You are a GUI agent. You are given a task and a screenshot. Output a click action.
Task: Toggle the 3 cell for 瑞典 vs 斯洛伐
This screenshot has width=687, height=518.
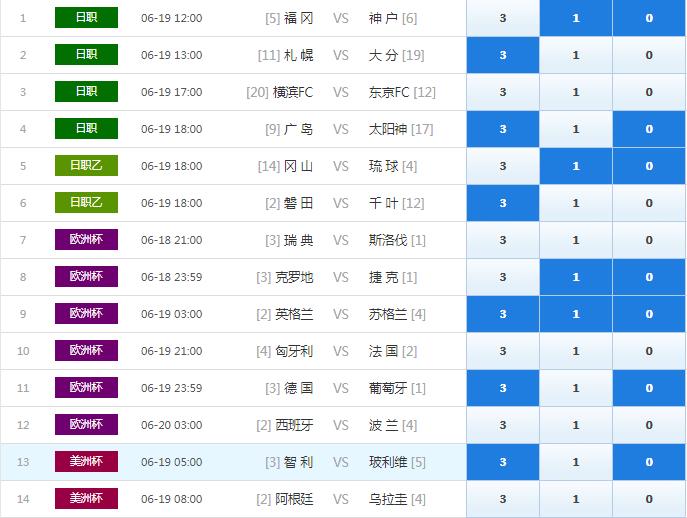tap(502, 240)
